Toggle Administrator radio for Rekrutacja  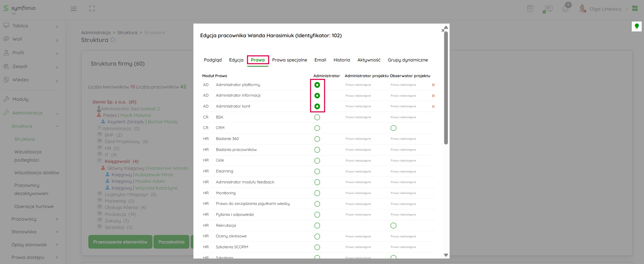317,226
